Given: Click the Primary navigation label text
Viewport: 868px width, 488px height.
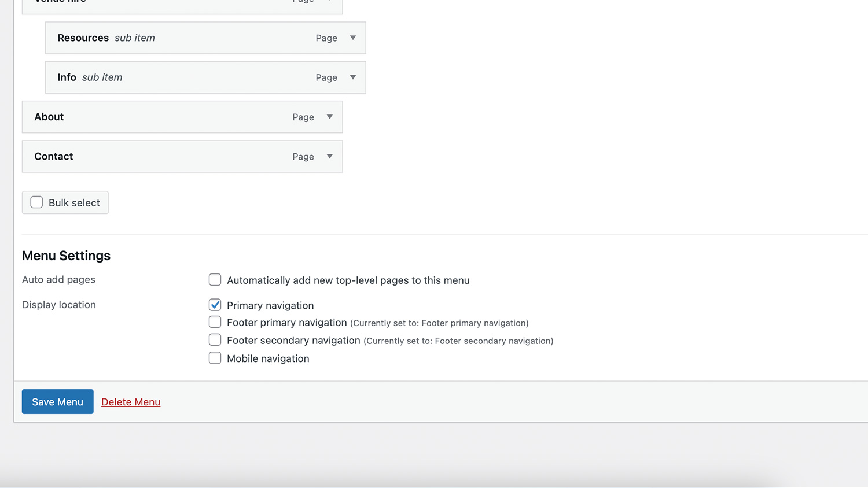Looking at the screenshot, I should 270,305.
